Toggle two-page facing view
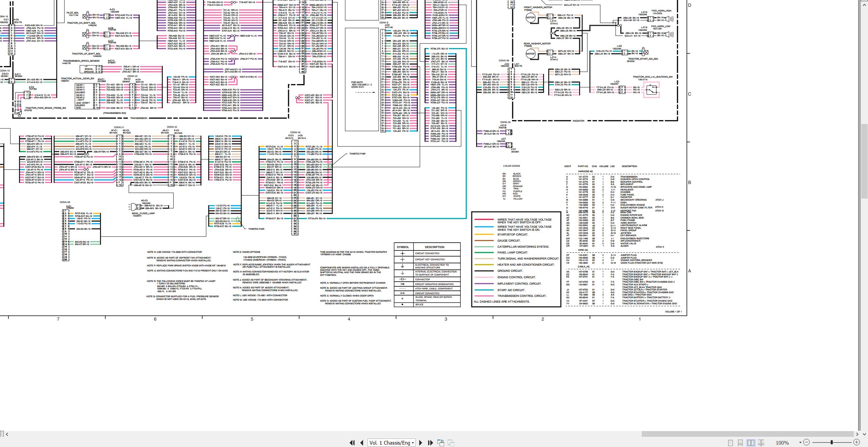The image size is (868, 447). click(x=751, y=443)
